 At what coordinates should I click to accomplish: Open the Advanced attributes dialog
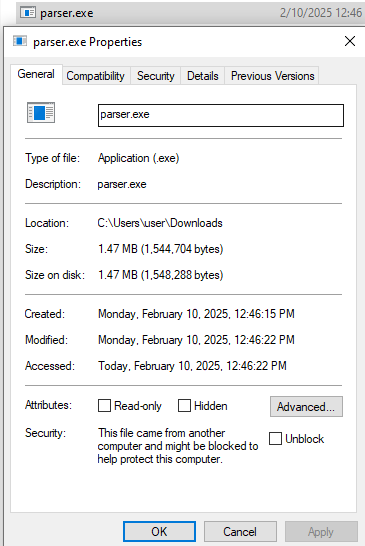coord(306,406)
